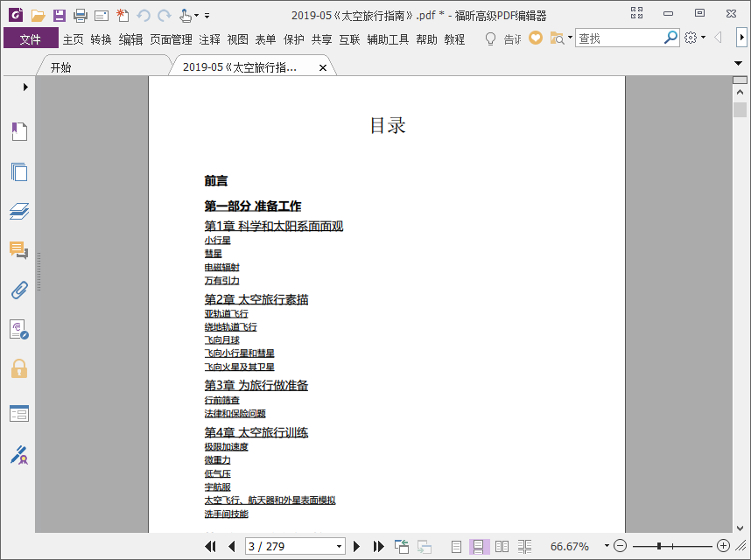Open a file via folder icon
751x560 pixels.
(x=38, y=16)
